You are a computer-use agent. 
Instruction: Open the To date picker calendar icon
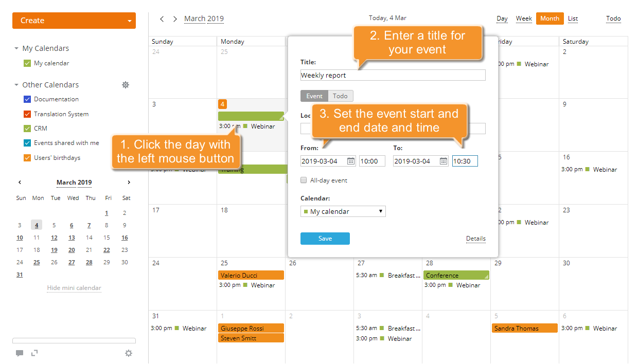(443, 160)
